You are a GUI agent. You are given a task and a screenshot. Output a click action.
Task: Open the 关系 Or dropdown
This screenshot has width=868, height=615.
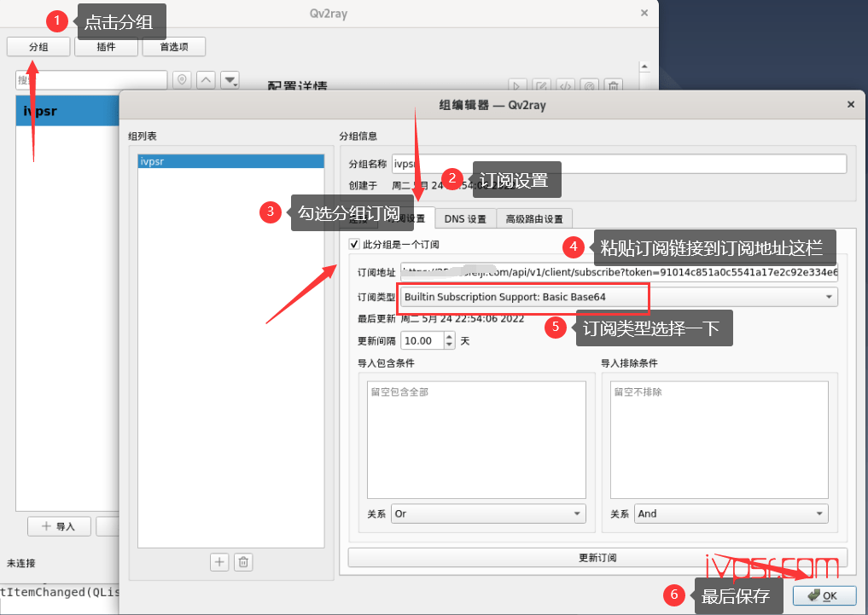(488, 513)
